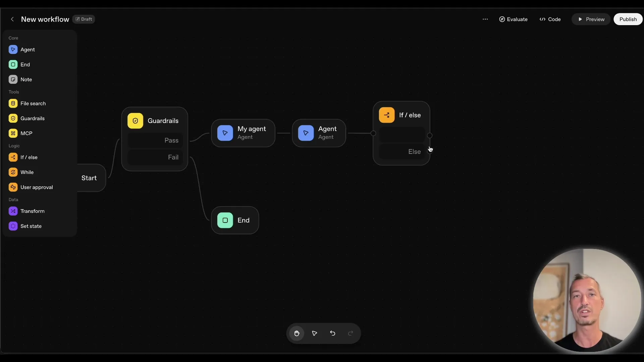Click the back arrow beside New workflow
The height and width of the screenshot is (362, 644).
[12, 19]
